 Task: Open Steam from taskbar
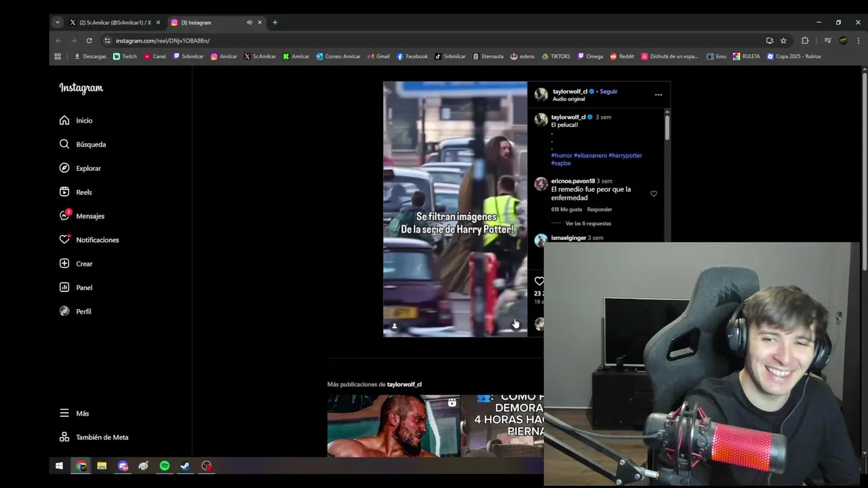[184, 466]
